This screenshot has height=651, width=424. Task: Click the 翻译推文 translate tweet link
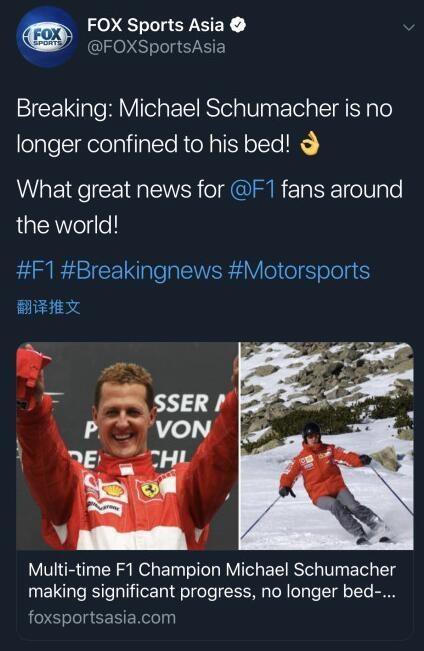click(48, 307)
